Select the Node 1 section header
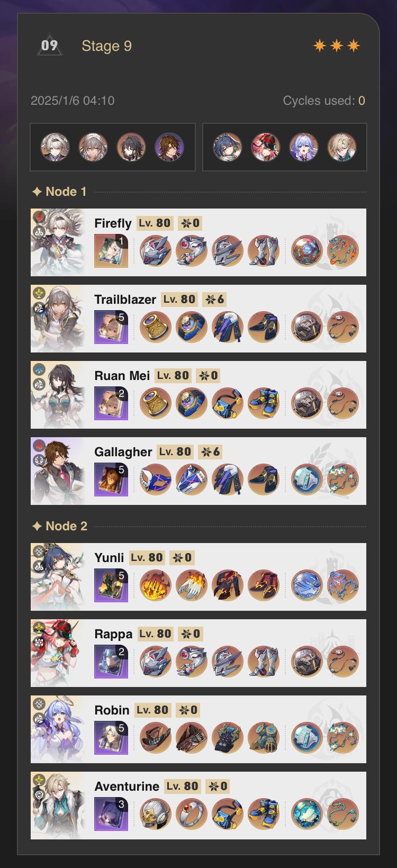The height and width of the screenshot is (868, 397). point(59,192)
